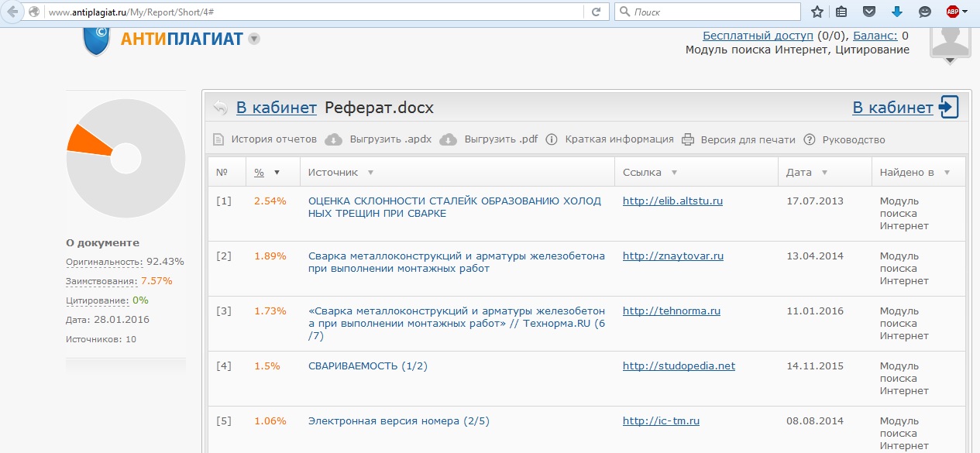This screenshot has width=980, height=453.
Task: Click the gray back arrow before В кабинет
Action: point(221,108)
